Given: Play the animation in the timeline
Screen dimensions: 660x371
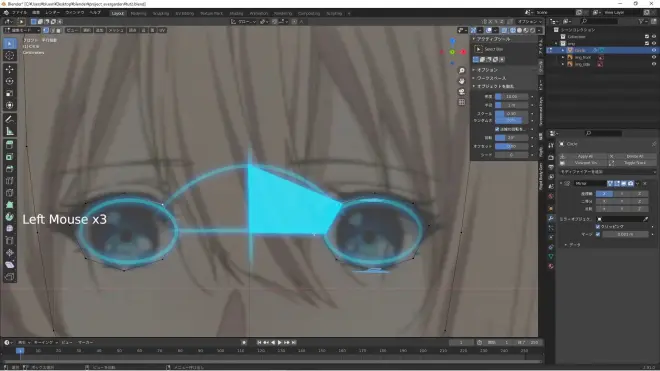Looking at the screenshot, I should 280,342.
